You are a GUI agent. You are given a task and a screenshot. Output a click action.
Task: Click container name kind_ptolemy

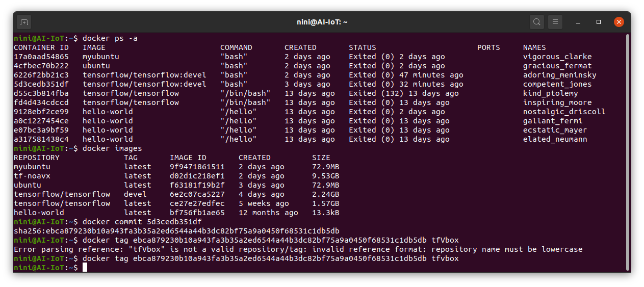pyautogui.click(x=551, y=93)
